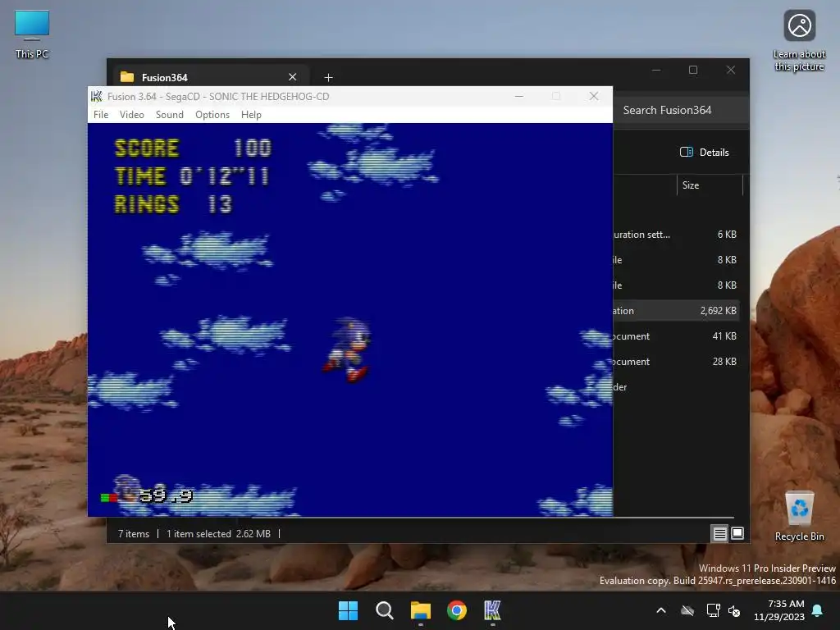Click the Search Fusion364 field
The width and height of the screenshot is (840, 630).
pos(680,111)
